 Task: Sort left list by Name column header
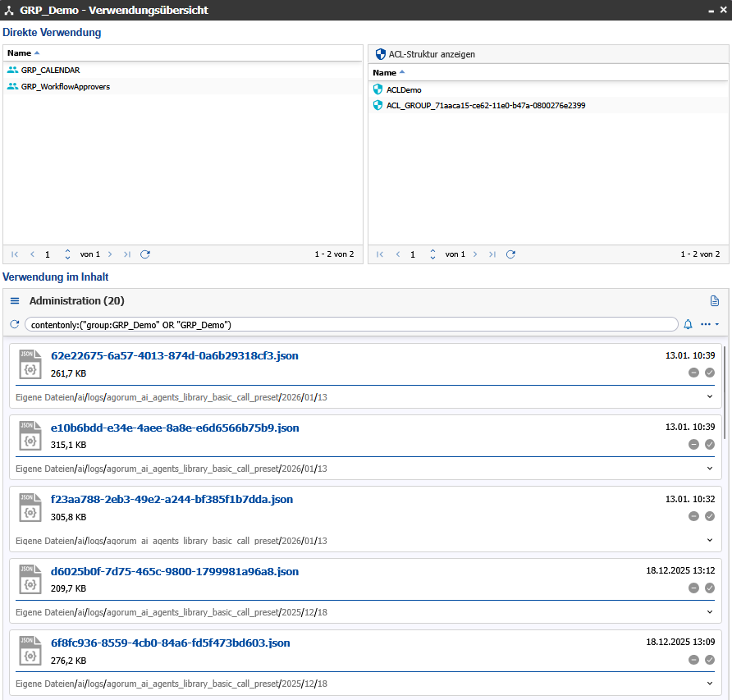point(19,53)
